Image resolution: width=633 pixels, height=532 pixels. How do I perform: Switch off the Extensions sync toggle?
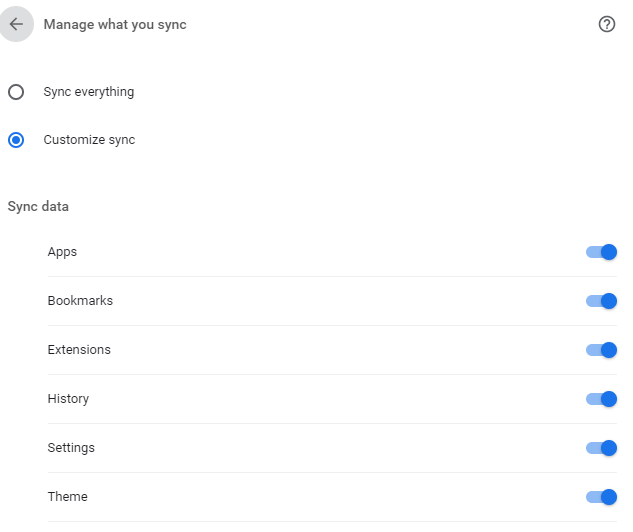(601, 350)
